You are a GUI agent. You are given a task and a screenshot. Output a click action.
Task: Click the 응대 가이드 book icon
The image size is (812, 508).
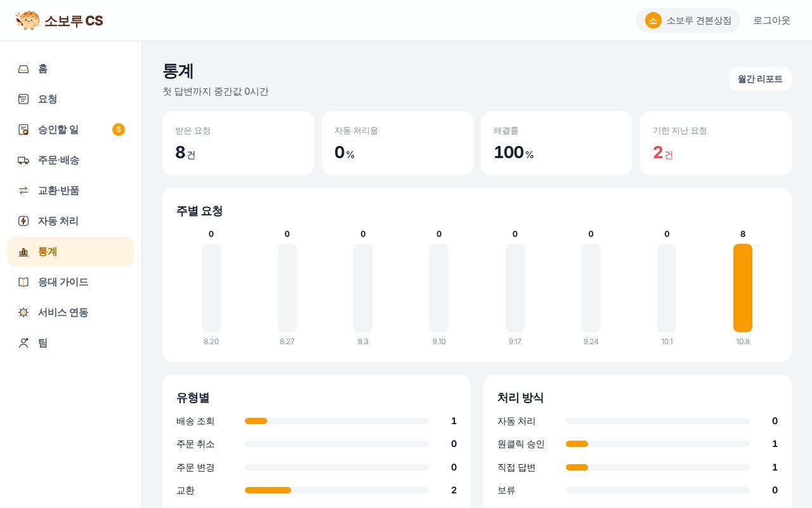23,282
